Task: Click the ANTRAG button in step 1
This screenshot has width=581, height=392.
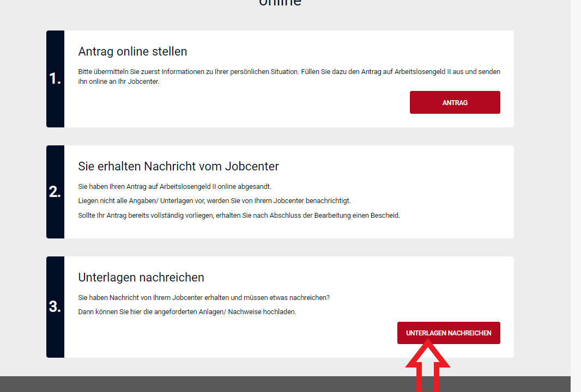Action: tap(455, 102)
